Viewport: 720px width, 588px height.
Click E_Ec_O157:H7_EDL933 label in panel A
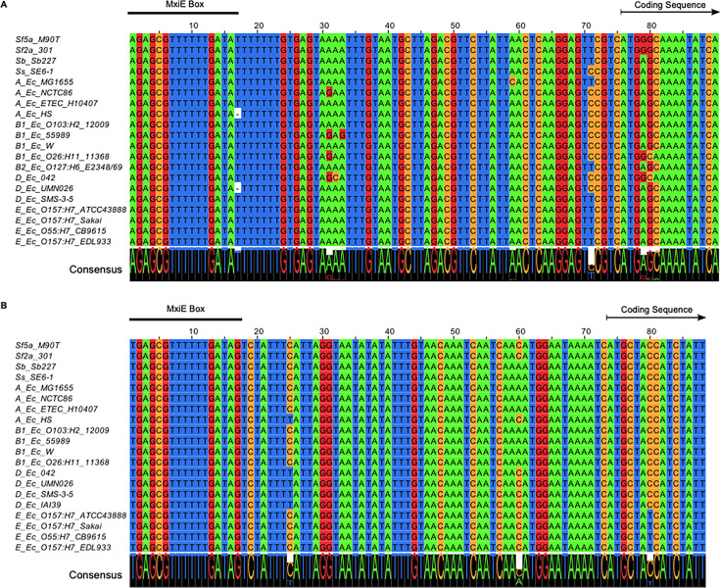[x=63, y=241]
